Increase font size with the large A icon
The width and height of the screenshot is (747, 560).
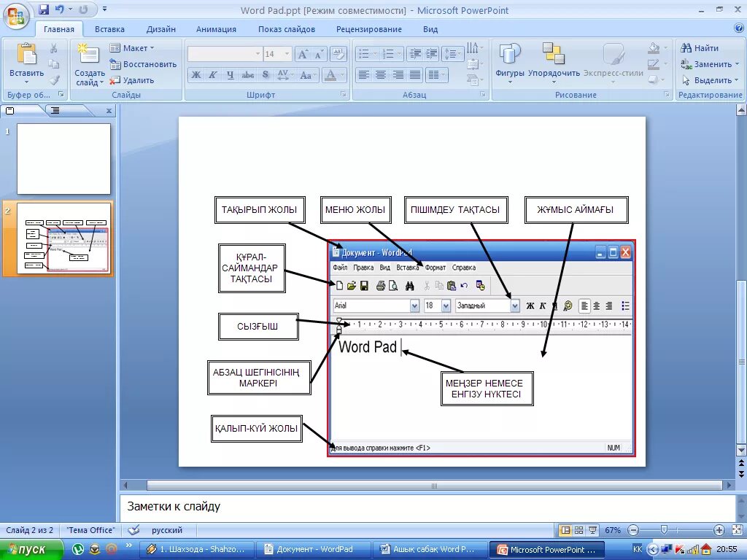point(303,54)
